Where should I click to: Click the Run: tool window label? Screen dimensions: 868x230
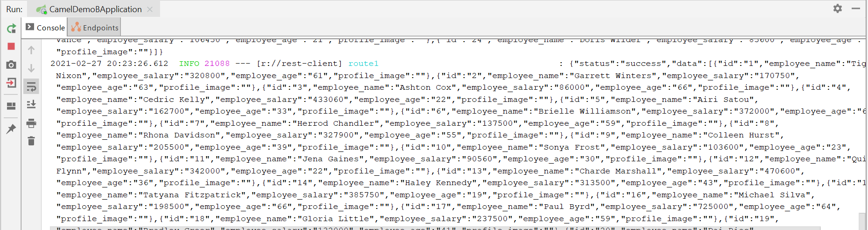tap(14, 9)
